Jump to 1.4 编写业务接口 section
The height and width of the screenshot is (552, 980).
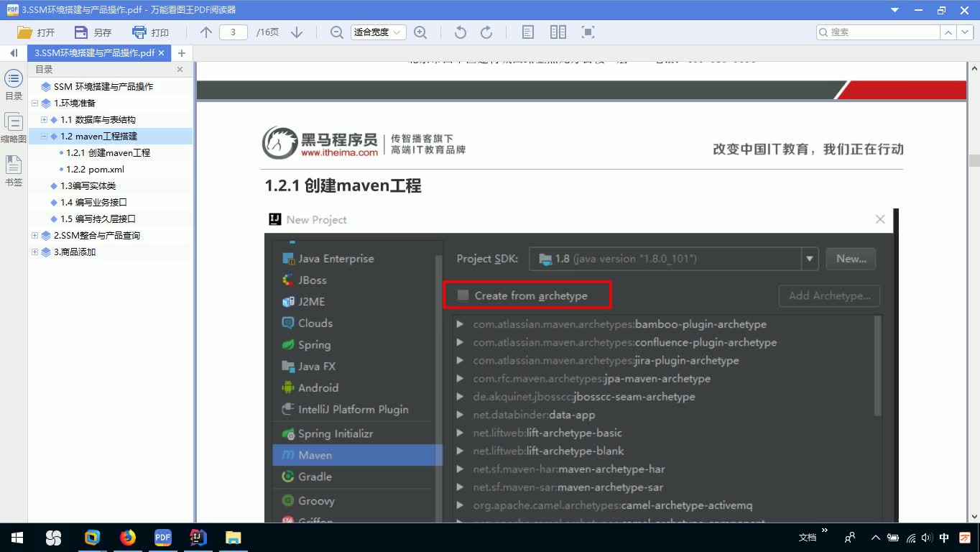pos(93,202)
